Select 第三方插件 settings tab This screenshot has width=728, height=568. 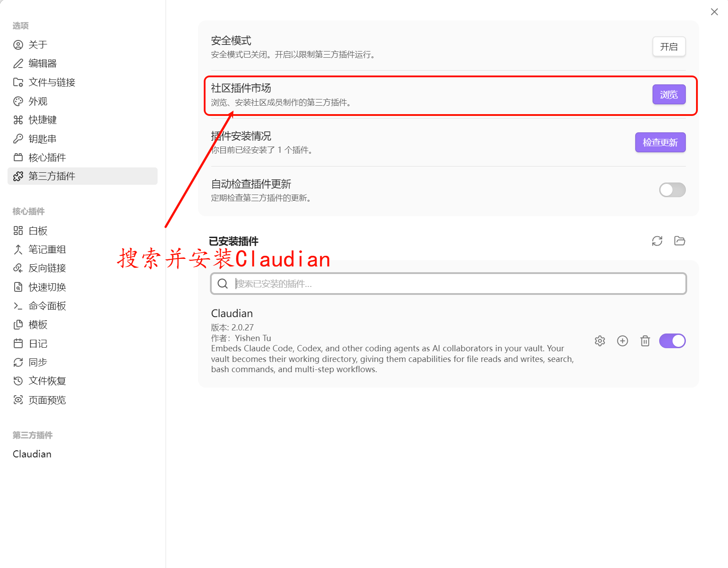[x=83, y=176]
